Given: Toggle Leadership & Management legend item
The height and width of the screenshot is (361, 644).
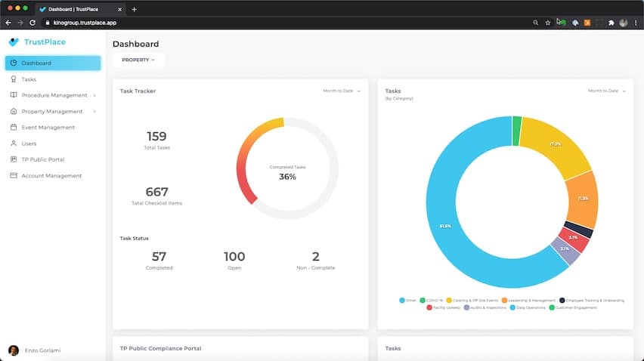Looking at the screenshot, I should (528, 300).
